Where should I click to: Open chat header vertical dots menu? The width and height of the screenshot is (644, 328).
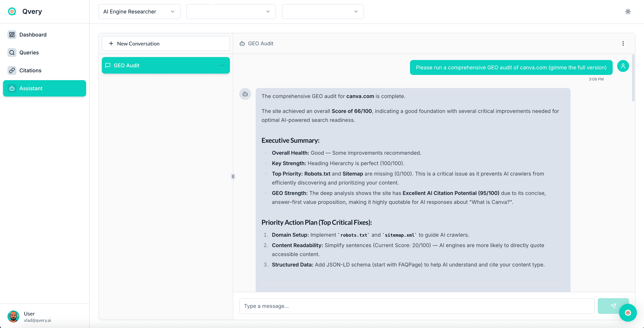(623, 43)
